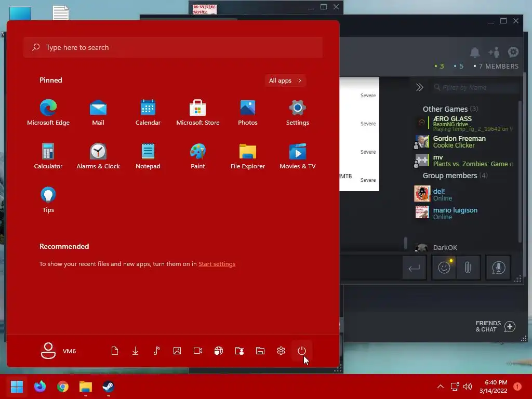Click the Windows Start button on taskbar
The width and height of the screenshot is (532, 399).
[x=17, y=387]
